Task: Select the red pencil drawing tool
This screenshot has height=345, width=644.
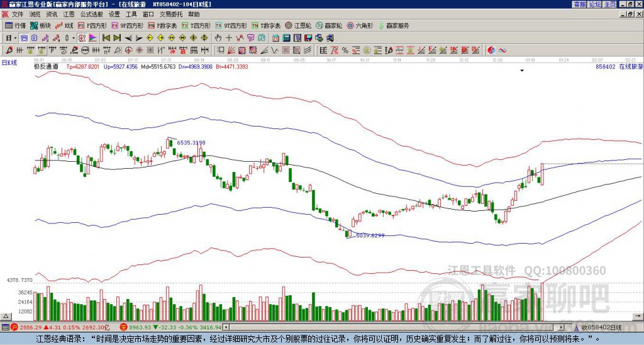Action: point(9,50)
